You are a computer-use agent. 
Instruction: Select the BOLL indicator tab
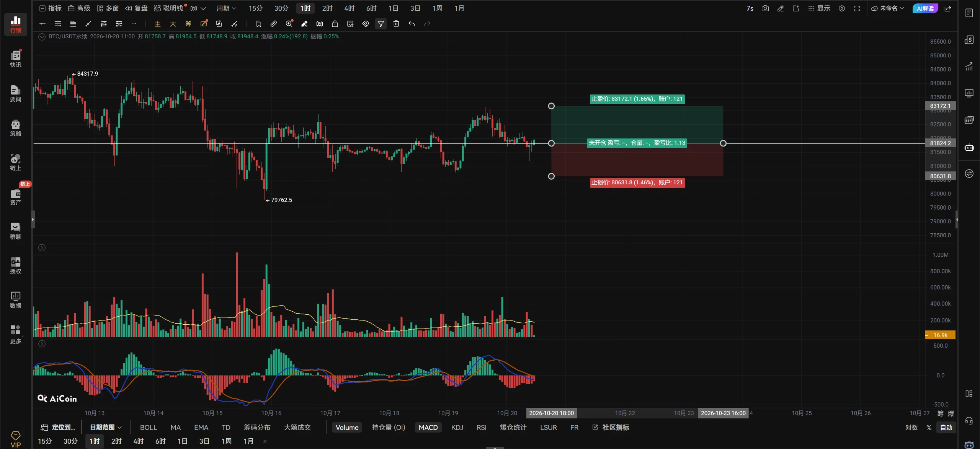(149, 427)
